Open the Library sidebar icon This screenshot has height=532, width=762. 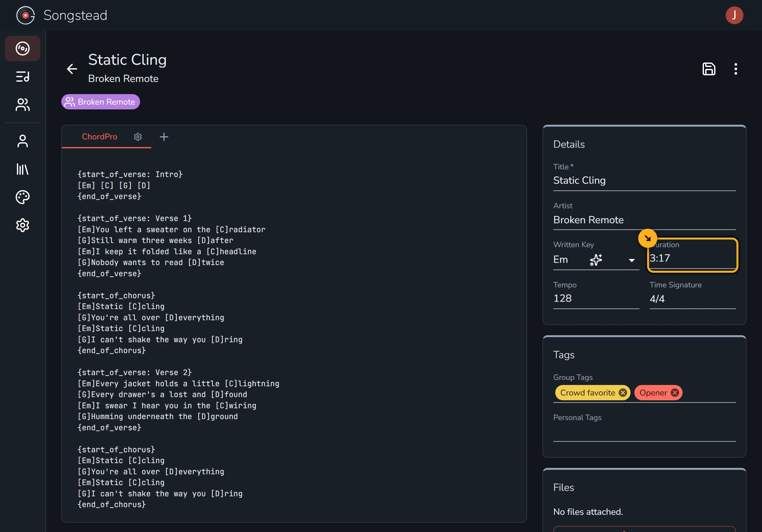(x=23, y=169)
